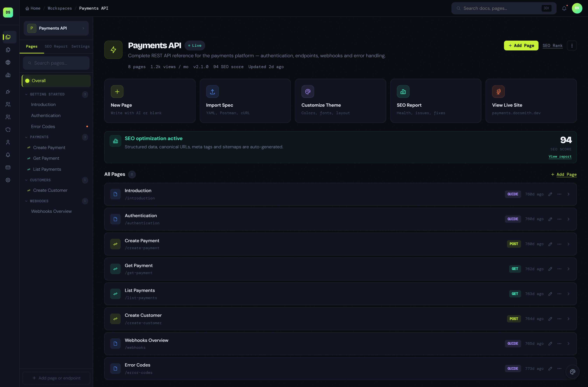The height and width of the screenshot is (387, 588).
Task: Open Error Codes page in sidebar
Action: pyautogui.click(x=43, y=126)
